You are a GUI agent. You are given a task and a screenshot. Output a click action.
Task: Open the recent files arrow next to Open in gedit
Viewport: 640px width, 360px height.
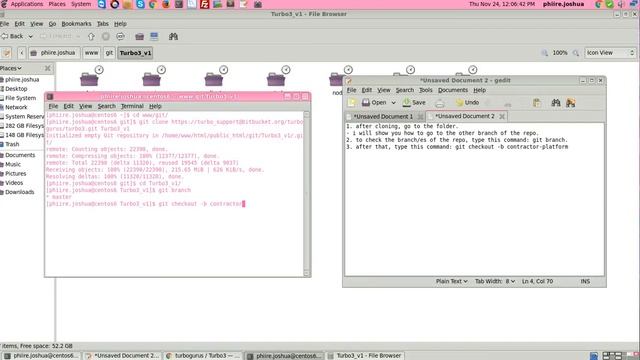click(393, 103)
